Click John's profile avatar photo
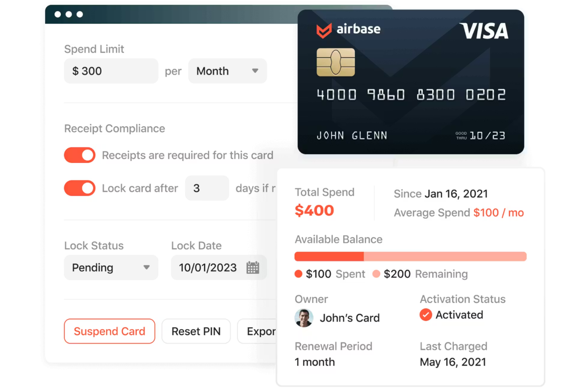The height and width of the screenshot is (392, 588). [x=304, y=318]
